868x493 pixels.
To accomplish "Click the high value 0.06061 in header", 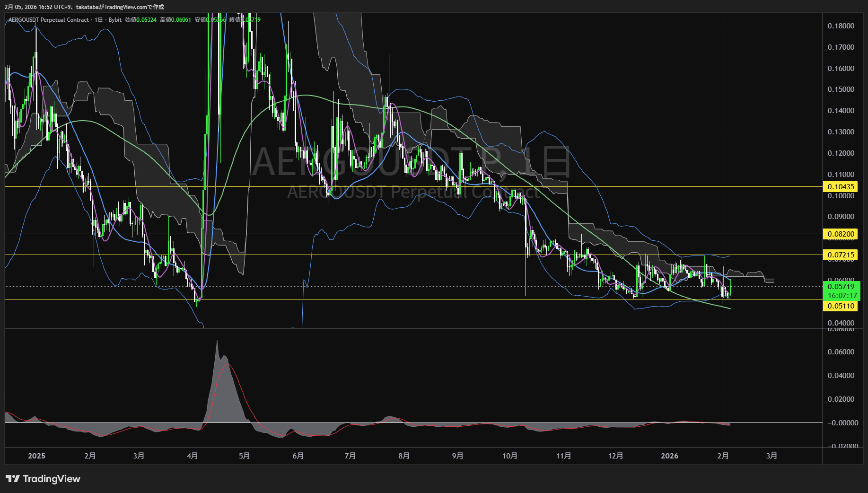I will point(181,20).
